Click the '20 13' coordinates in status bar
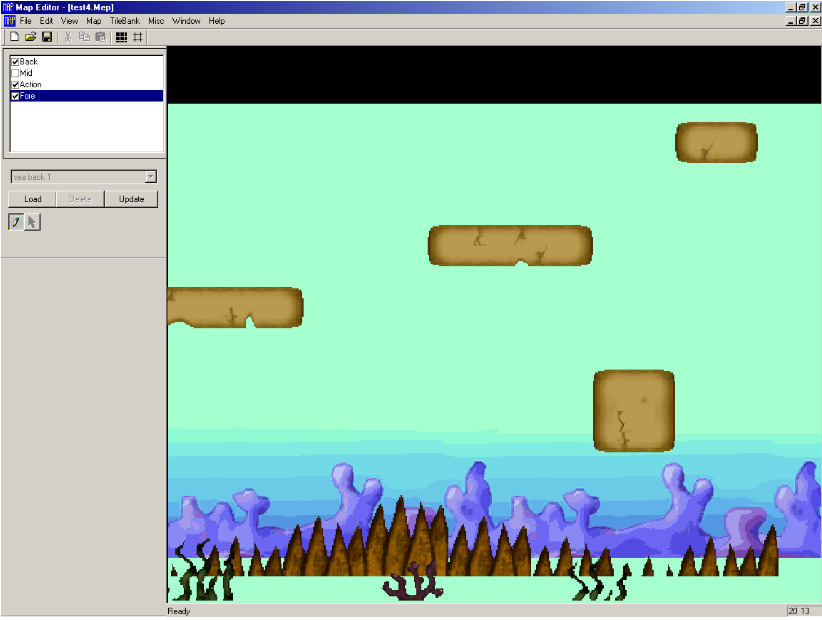 click(x=799, y=611)
